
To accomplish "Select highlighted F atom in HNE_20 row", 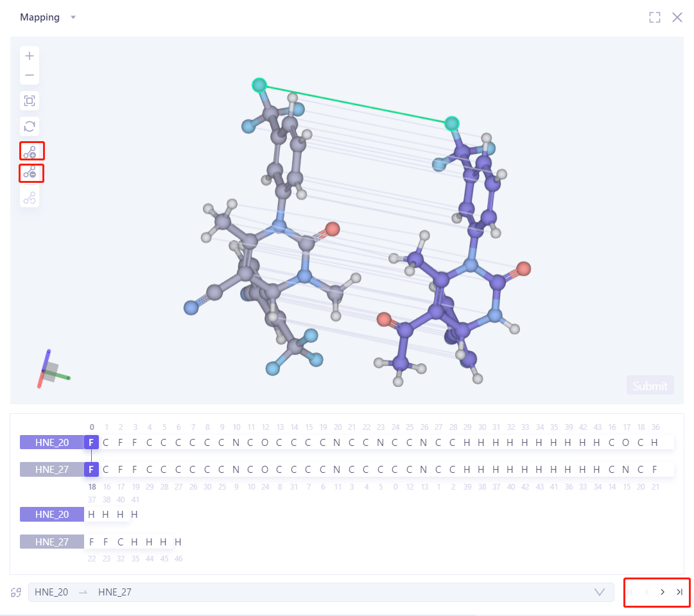I will [91, 442].
